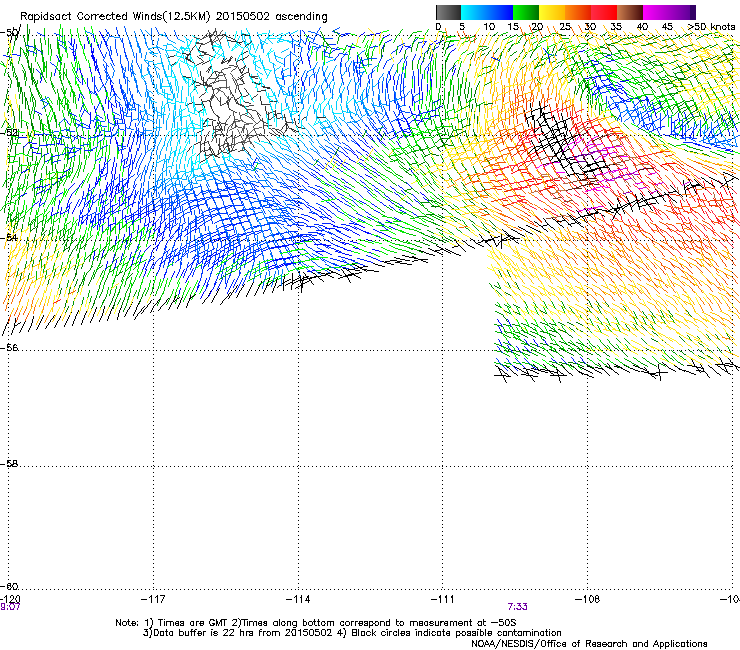740x650 pixels.
Task: Click the 'NOAA/NESDIS/Office of Research and Applications' credit
Action: 589,644
